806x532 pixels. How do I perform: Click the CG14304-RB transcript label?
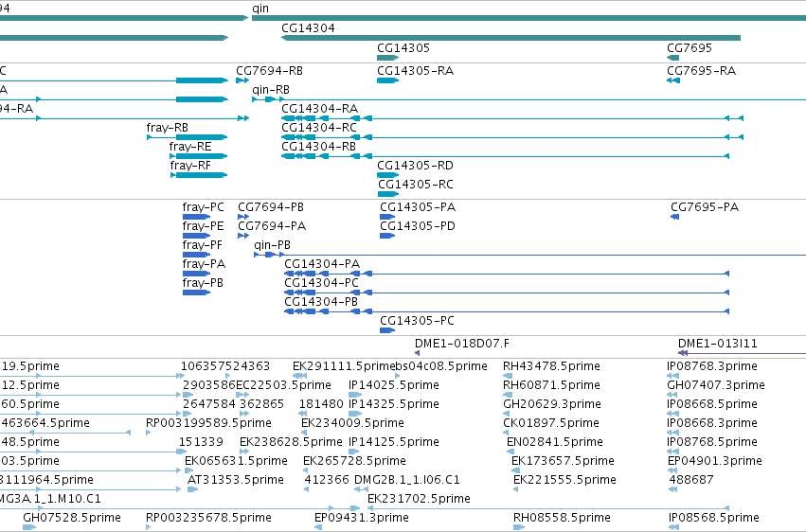pyautogui.click(x=318, y=147)
